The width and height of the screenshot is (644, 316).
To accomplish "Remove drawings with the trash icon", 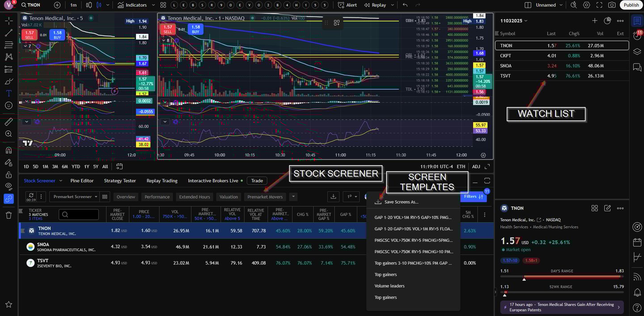I will point(8,215).
